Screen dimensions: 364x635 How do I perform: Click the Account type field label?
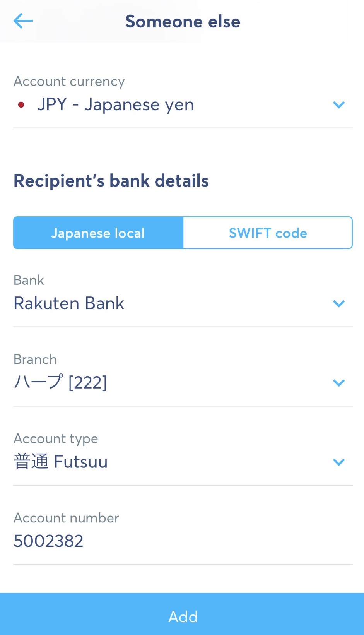click(x=56, y=439)
